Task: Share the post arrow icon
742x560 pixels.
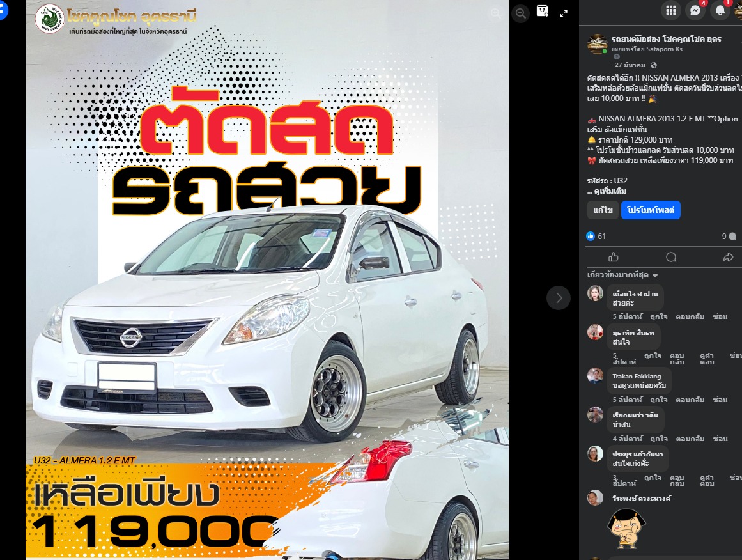Action: (729, 257)
